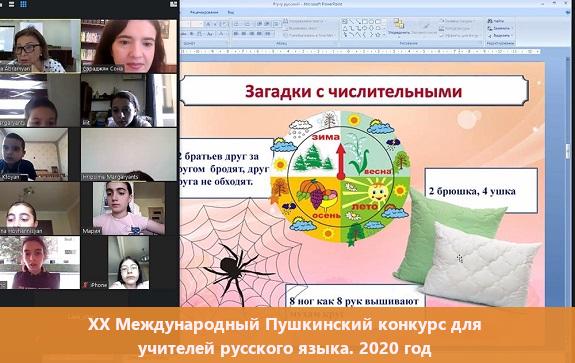Open the Экспресс-стили gallery
The width and height of the screenshot is (575, 363).
point(424,28)
